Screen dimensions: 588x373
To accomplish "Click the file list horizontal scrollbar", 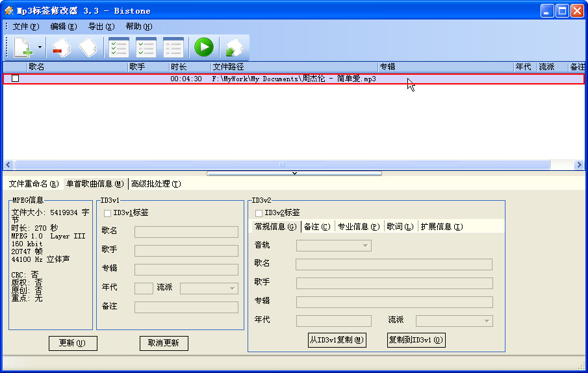I will coord(281,165).
